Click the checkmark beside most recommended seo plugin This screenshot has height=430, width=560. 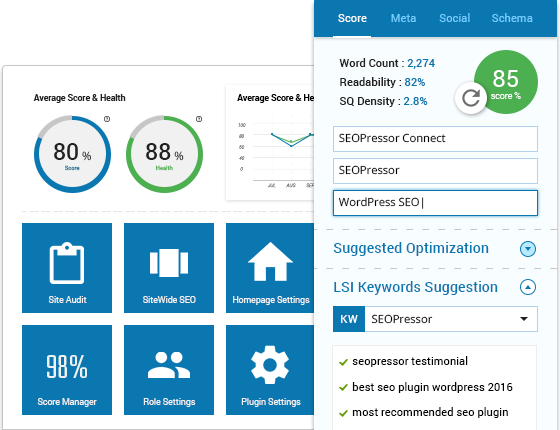343,413
